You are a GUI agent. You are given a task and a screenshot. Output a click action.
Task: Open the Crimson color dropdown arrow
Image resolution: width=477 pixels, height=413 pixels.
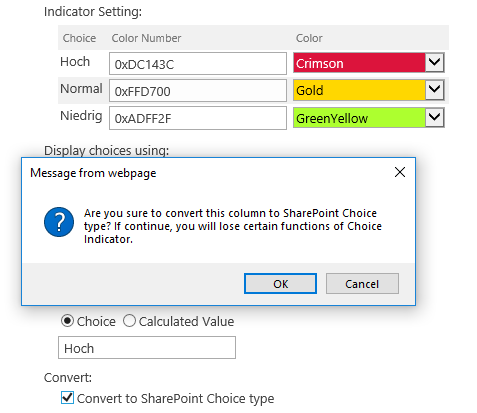click(x=434, y=62)
